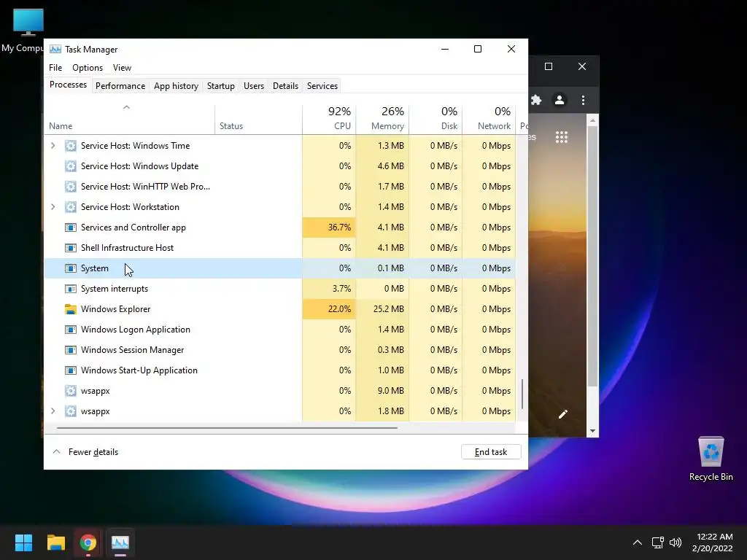The height and width of the screenshot is (560, 747).
Task: Expand Service Host: Windows Time group
Action: tap(53, 146)
